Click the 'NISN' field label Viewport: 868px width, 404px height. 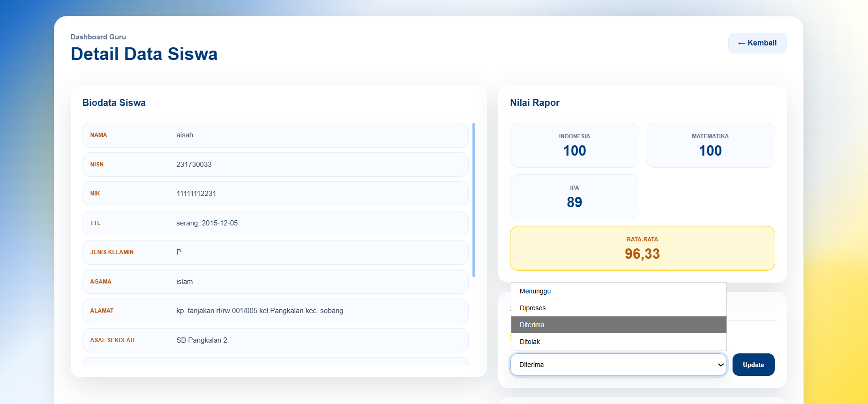click(x=97, y=165)
